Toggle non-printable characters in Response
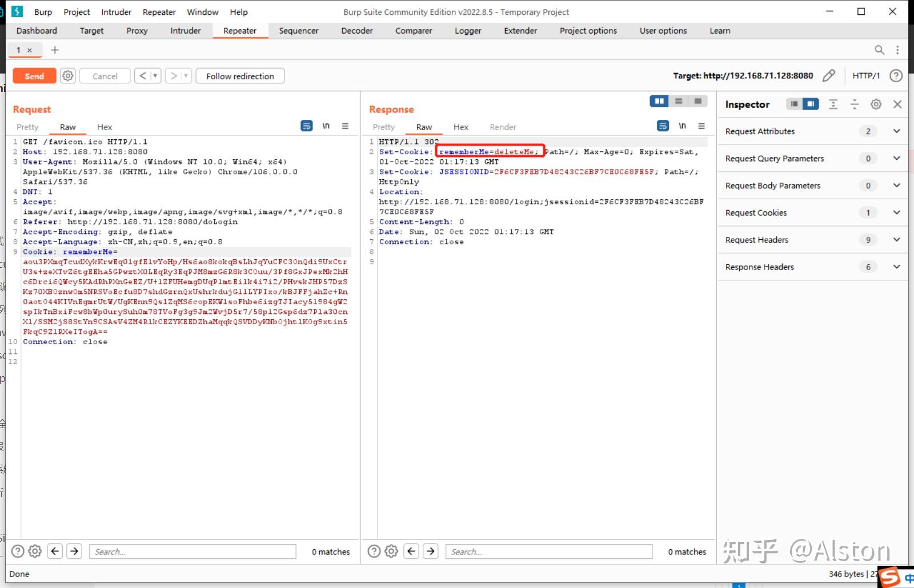914x588 pixels. click(x=682, y=126)
